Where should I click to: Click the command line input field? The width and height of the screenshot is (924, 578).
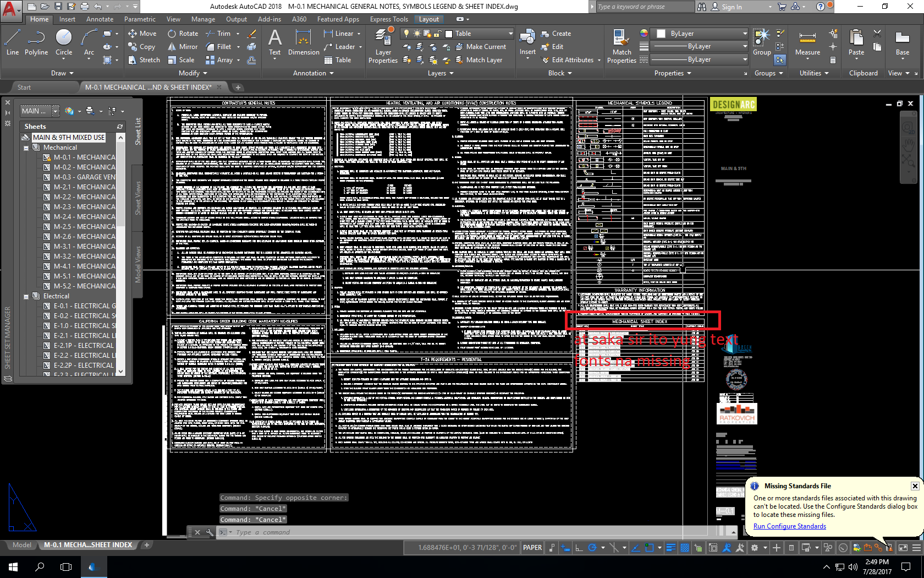pyautogui.click(x=479, y=532)
